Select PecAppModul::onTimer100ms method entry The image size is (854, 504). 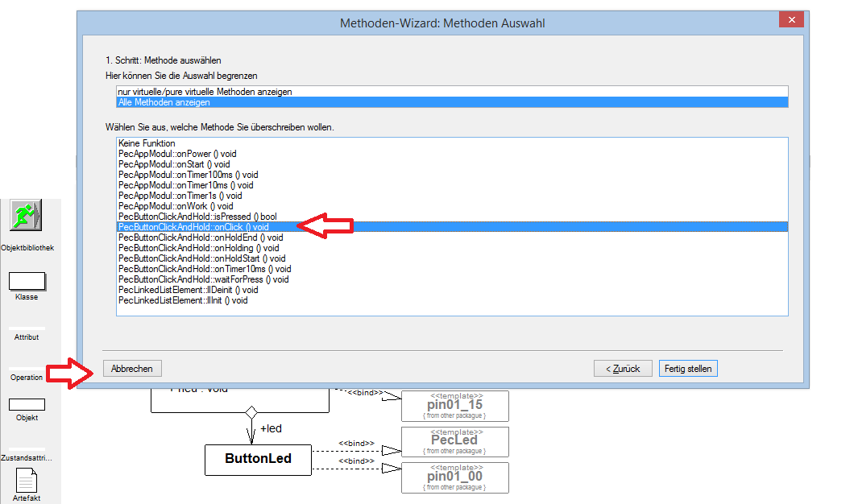point(188,175)
